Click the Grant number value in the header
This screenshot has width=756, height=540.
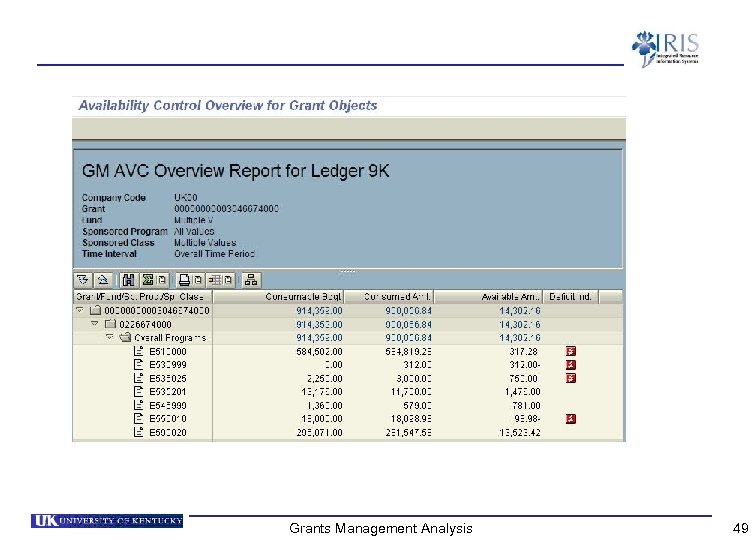tap(226, 209)
